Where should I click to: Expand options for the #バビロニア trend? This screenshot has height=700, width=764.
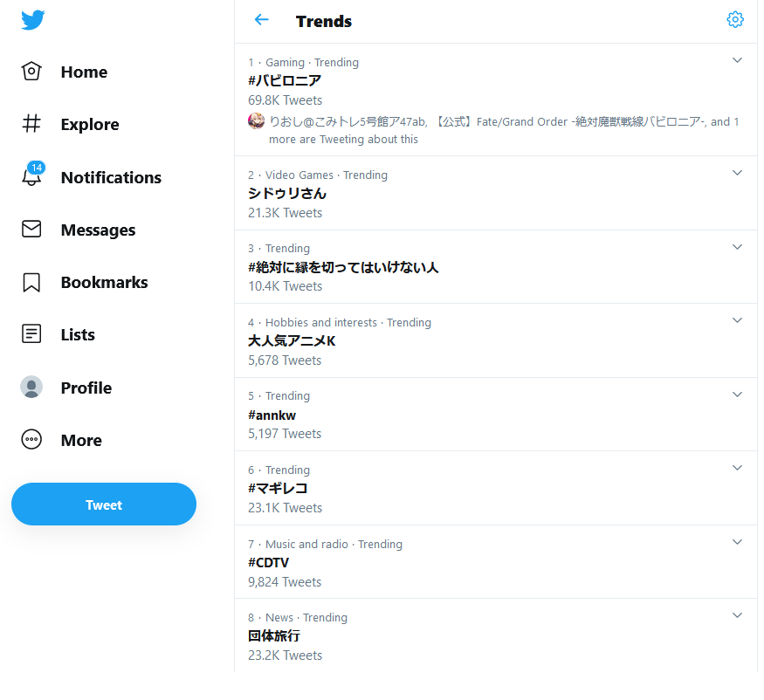tap(737, 60)
